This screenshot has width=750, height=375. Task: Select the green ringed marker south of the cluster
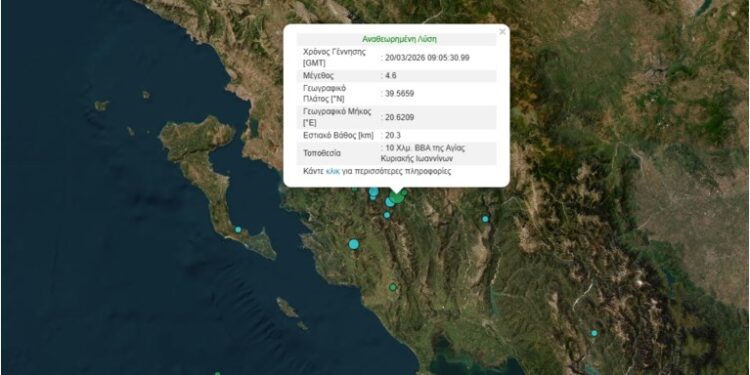(393, 287)
